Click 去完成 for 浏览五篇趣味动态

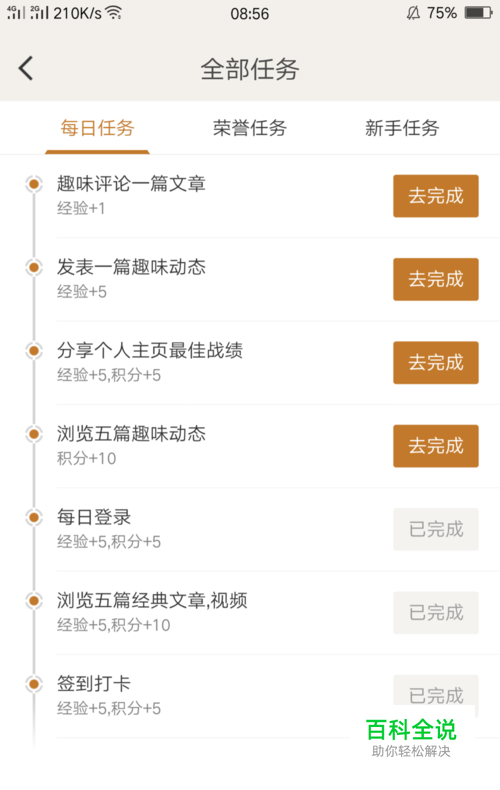[x=436, y=446]
